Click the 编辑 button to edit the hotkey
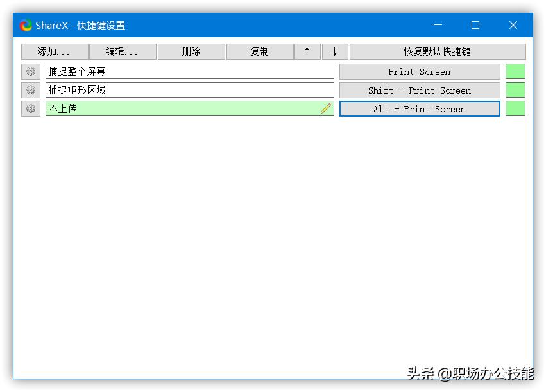Screen dimensions: 546x392 point(123,51)
